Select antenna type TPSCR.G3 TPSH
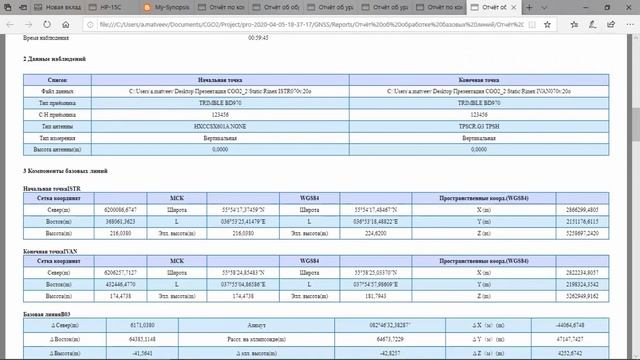The image size is (640, 360). 479,127
